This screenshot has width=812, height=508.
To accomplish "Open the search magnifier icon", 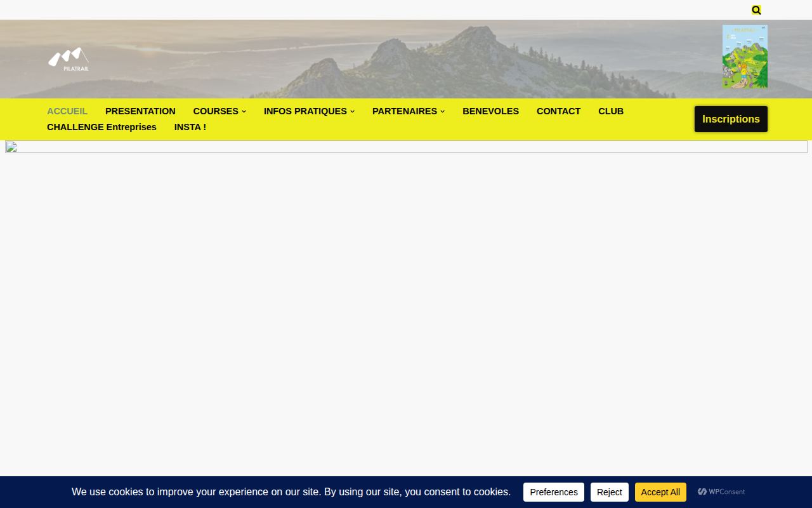I will [756, 10].
